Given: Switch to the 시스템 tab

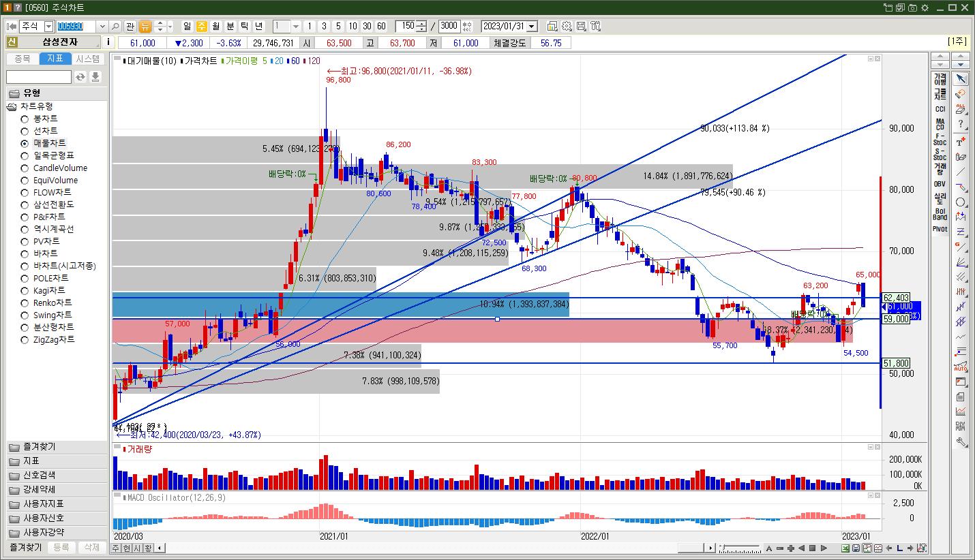Looking at the screenshot, I should 88,59.
